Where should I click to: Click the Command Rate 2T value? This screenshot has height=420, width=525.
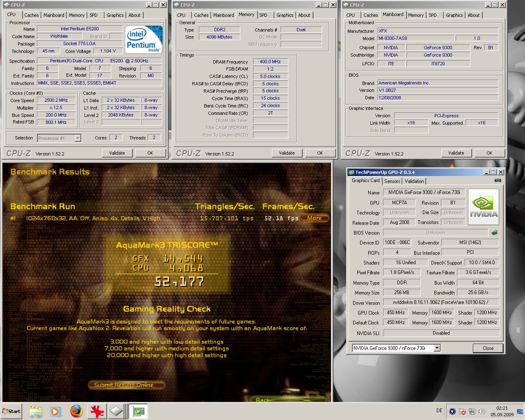tap(270, 113)
